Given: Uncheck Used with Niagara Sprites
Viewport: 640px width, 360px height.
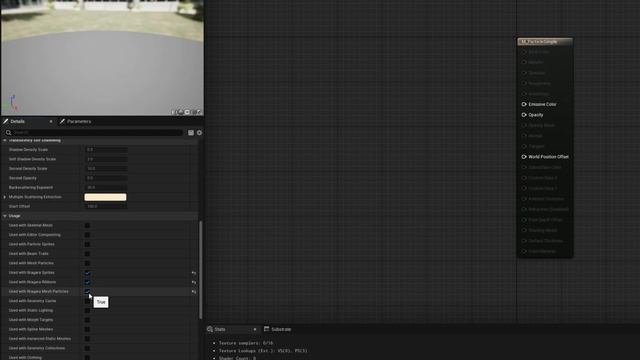Looking at the screenshot, I should pyautogui.click(x=87, y=273).
